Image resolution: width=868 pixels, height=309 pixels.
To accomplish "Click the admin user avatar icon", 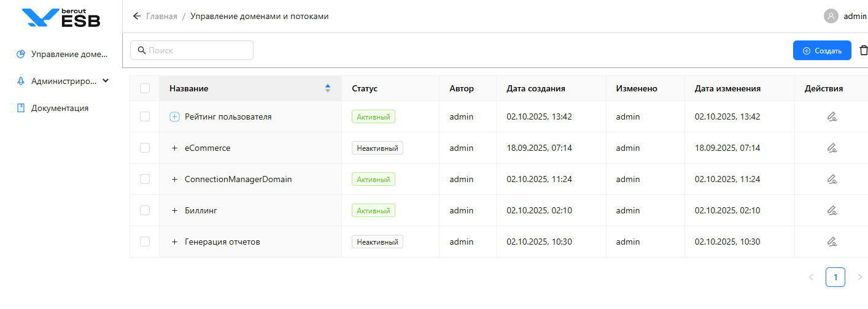I will (831, 17).
